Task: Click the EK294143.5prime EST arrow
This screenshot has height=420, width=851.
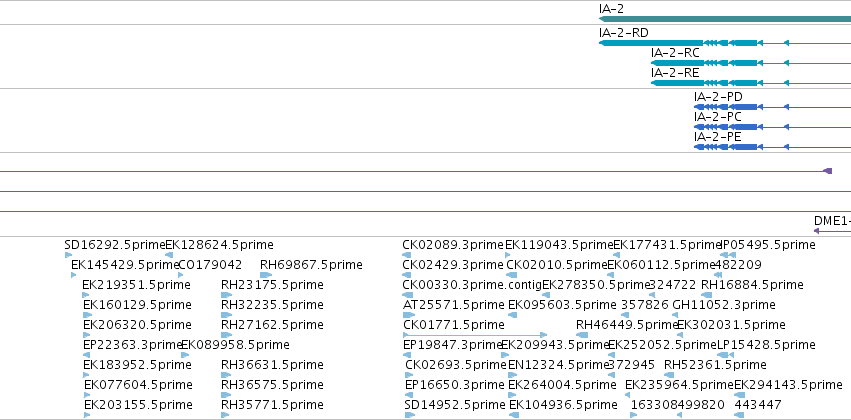Action: click(738, 395)
